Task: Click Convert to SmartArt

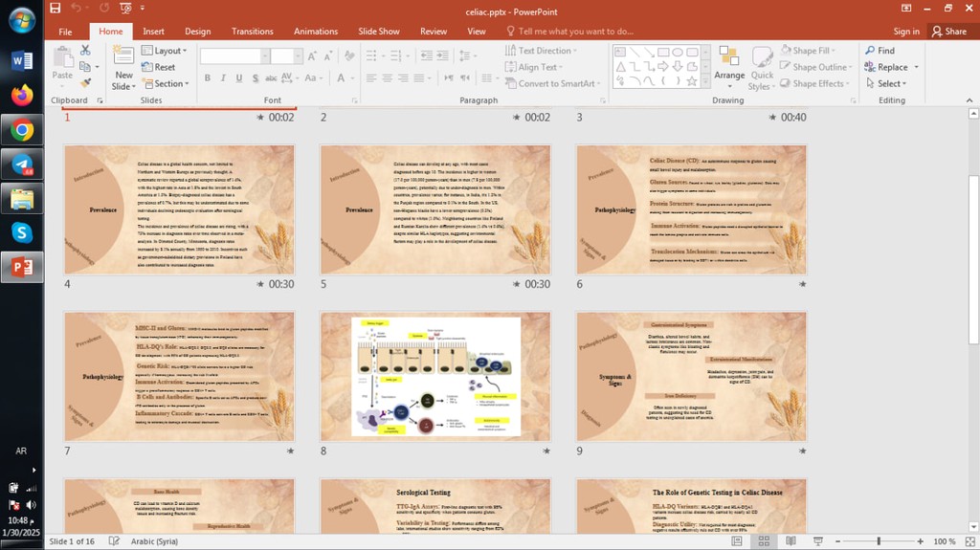Action: [x=552, y=83]
